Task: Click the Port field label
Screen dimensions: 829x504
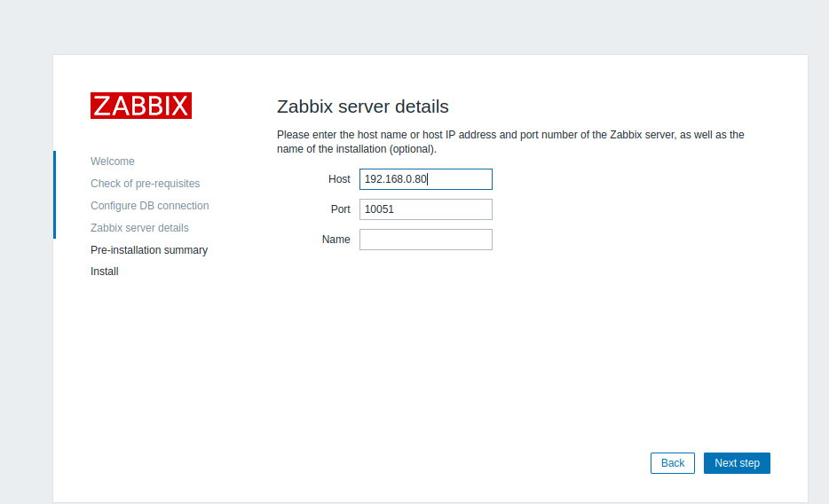Action: point(341,209)
